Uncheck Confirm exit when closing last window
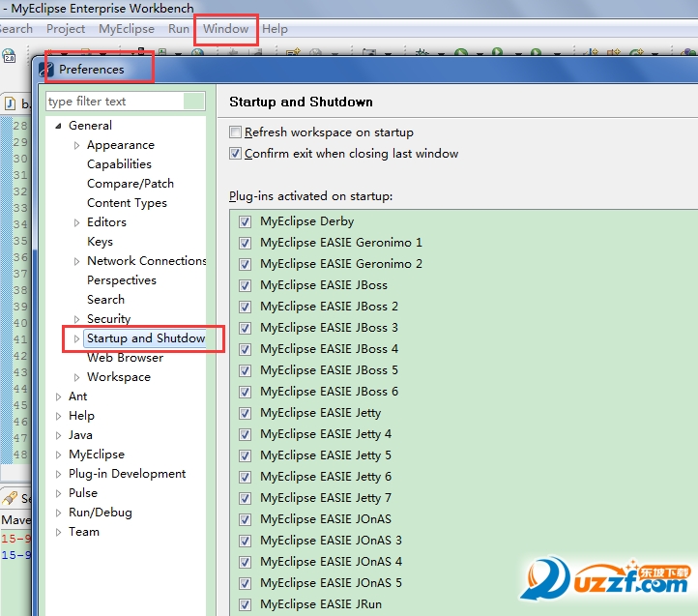 click(235, 153)
